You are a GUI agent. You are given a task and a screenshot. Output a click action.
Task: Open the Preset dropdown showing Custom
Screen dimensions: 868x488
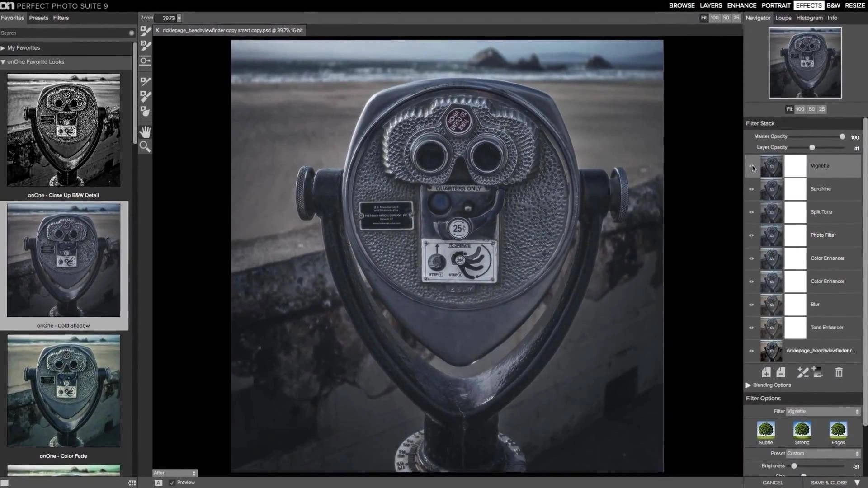pos(823,453)
